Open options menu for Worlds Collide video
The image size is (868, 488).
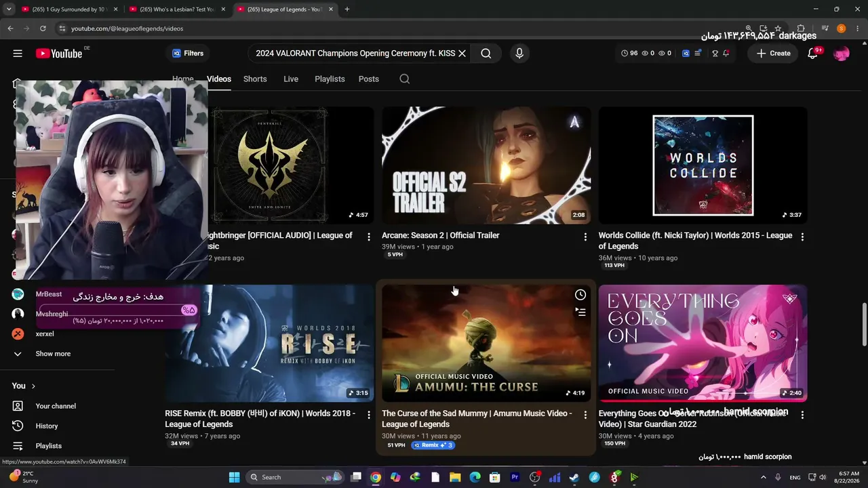point(802,237)
